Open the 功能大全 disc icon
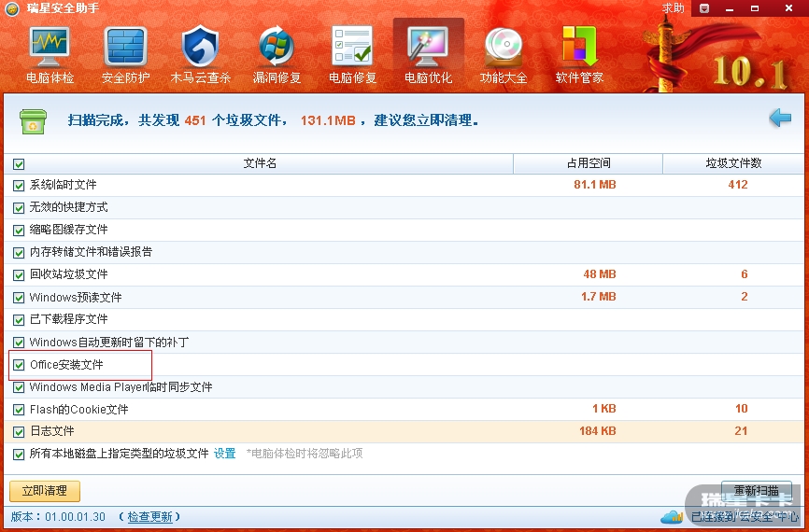The width and height of the screenshot is (809, 532). pyautogui.click(x=504, y=48)
